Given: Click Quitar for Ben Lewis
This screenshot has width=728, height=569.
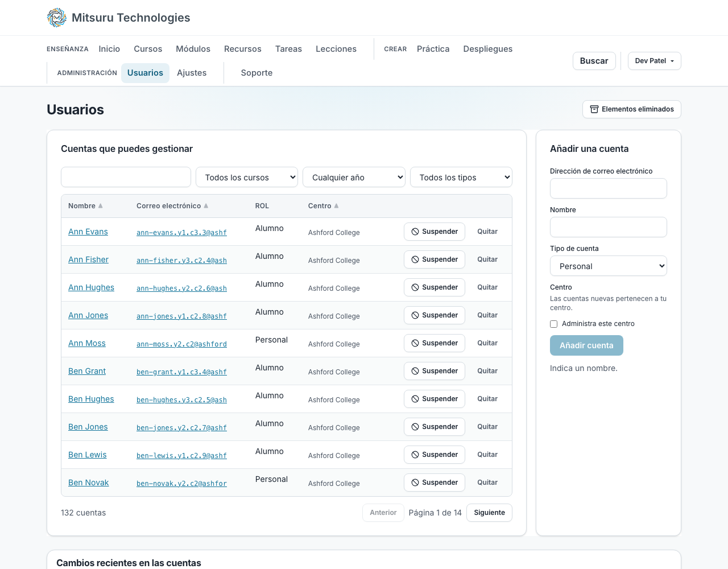Looking at the screenshot, I should [487, 455].
